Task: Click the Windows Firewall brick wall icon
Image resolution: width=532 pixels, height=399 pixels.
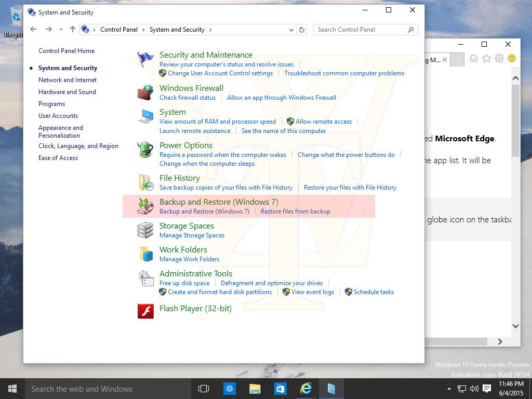Action: [145, 92]
